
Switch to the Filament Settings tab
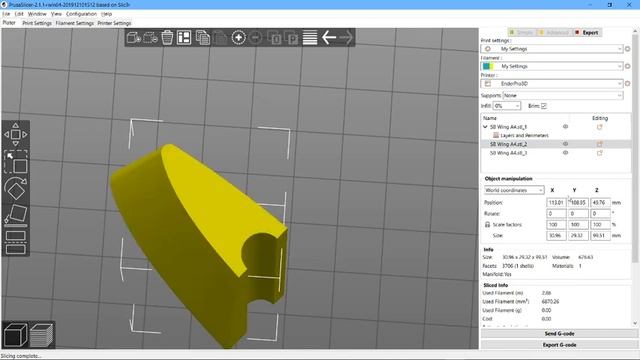pyautogui.click(x=75, y=23)
